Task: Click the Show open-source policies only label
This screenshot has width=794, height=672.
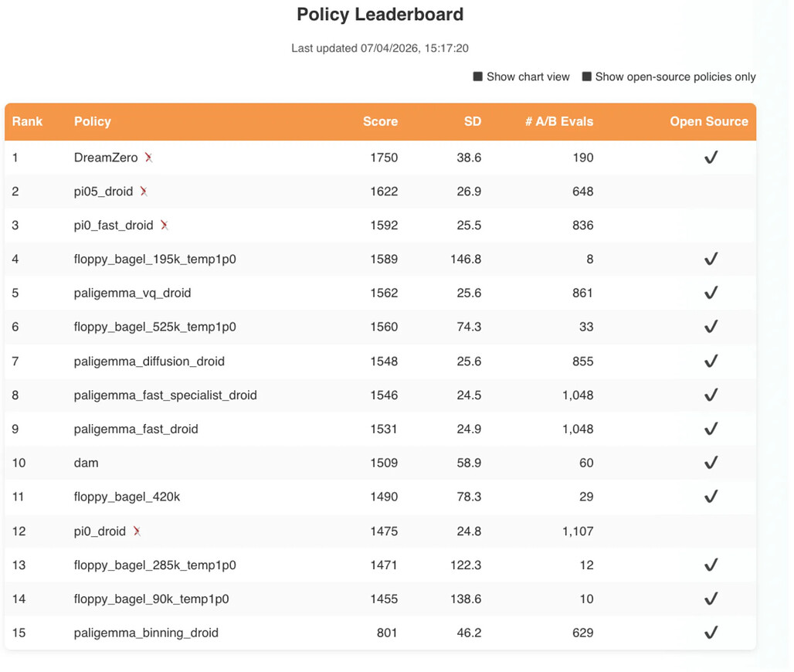Action: point(676,77)
